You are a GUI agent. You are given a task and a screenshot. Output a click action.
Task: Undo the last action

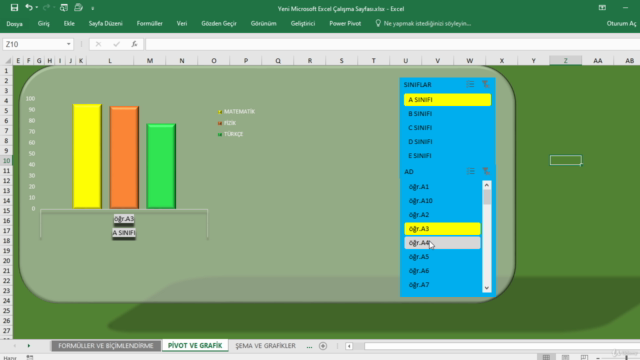[29, 7]
